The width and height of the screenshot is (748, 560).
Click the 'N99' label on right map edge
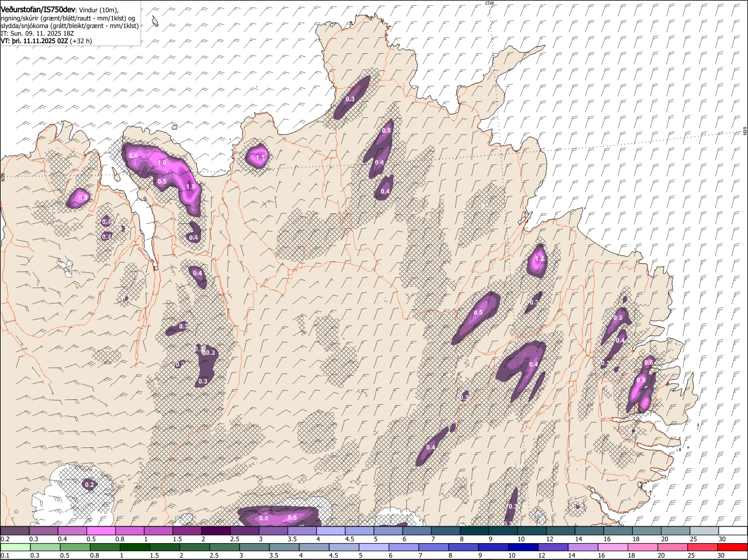(745, 132)
